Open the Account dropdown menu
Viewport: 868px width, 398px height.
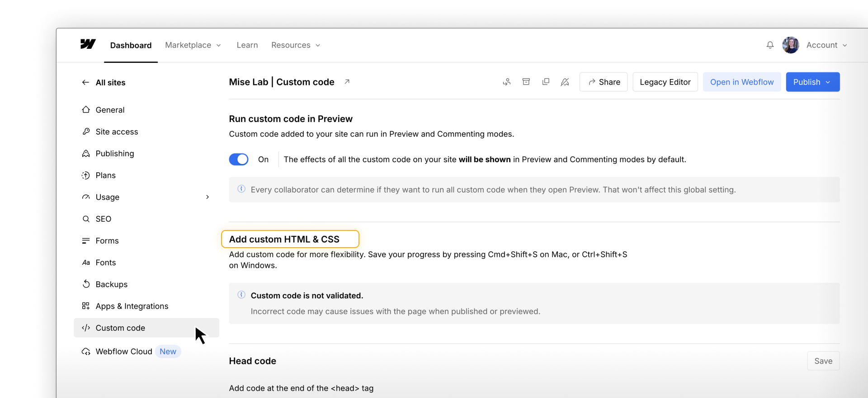(x=826, y=45)
